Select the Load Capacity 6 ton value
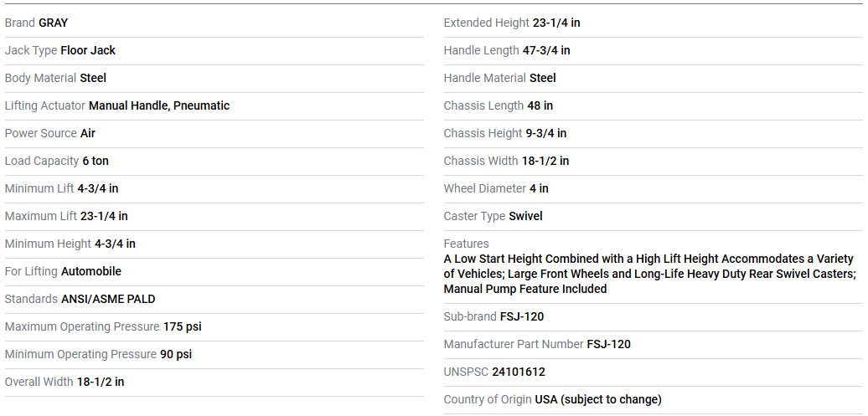 pyautogui.click(x=95, y=161)
